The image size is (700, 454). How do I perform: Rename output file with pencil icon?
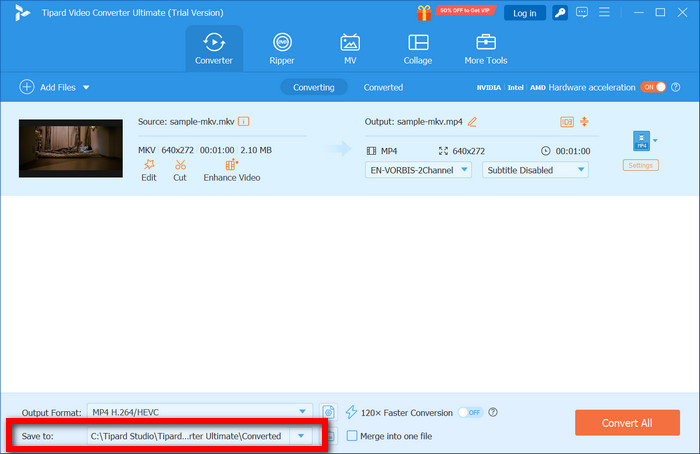click(x=472, y=122)
